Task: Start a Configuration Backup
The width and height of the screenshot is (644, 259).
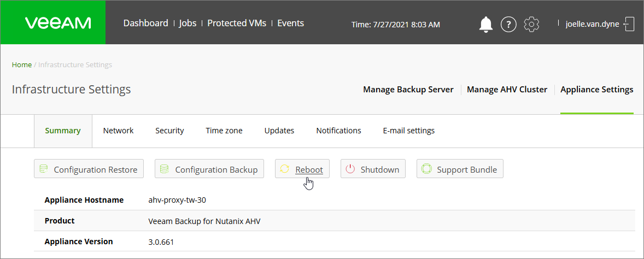Action: click(x=209, y=169)
